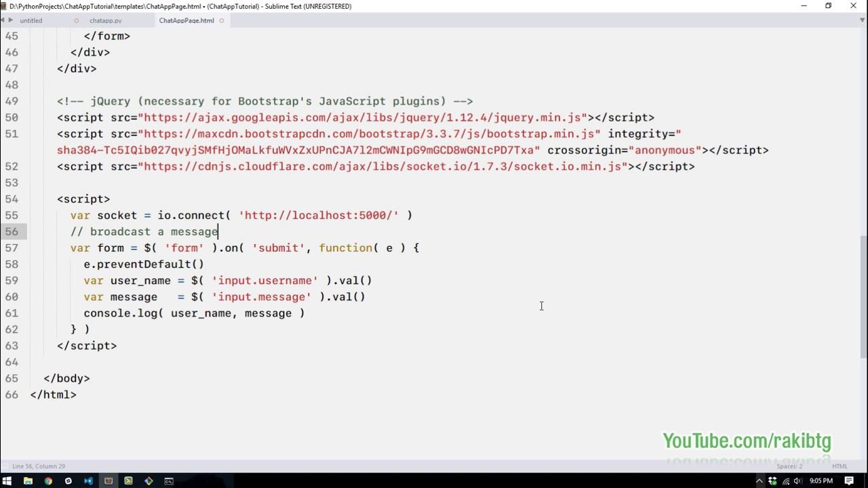
Task: Click line number 56 in the gutter
Action: click(x=12, y=232)
